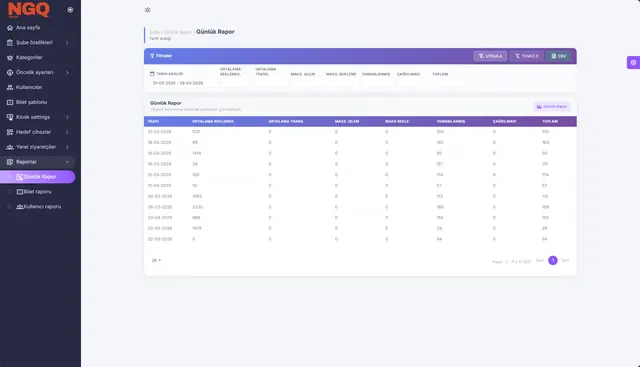Sort by TARİH column header
640x367 pixels.
[153, 122]
